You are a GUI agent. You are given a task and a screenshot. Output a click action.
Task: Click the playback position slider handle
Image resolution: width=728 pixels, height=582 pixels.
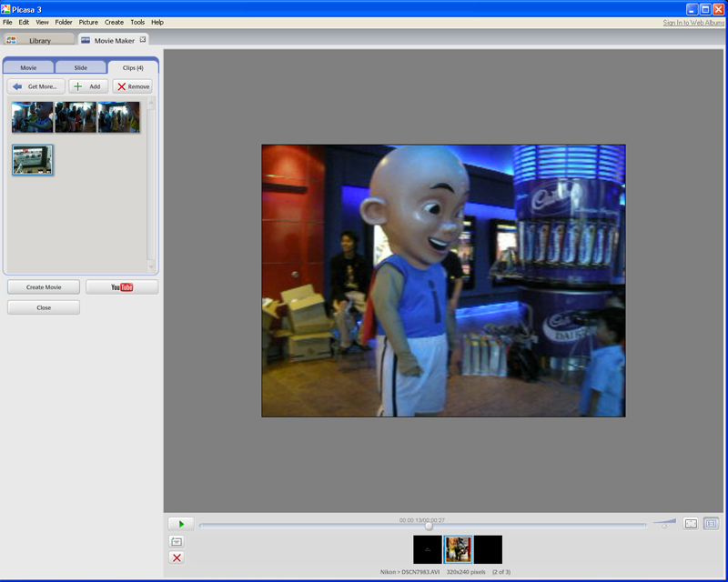(429, 526)
